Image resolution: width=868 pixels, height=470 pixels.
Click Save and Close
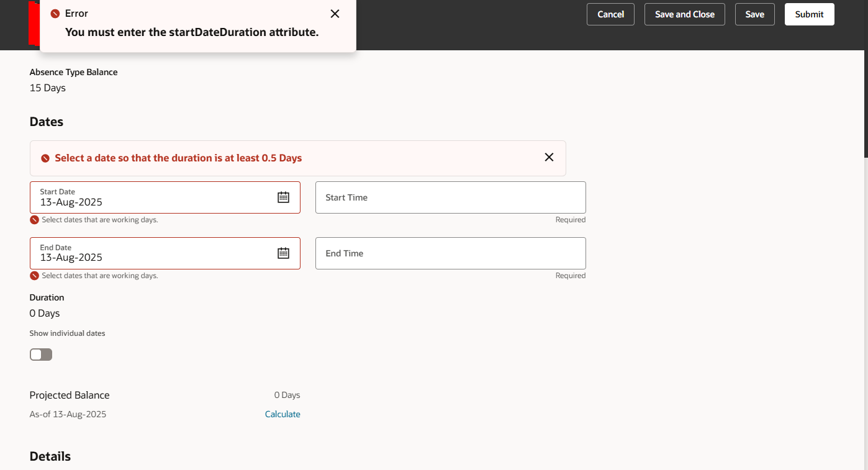685,14
